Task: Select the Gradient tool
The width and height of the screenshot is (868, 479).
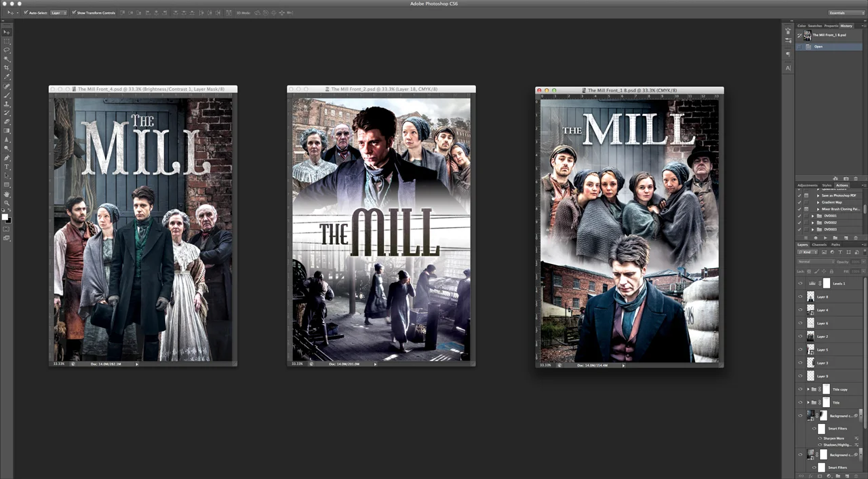Action: (6, 130)
